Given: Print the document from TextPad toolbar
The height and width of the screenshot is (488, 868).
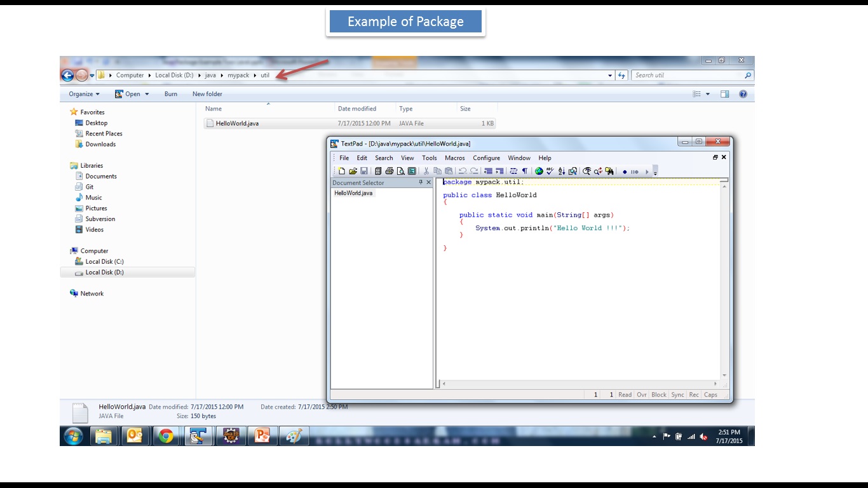Looking at the screenshot, I should (390, 171).
